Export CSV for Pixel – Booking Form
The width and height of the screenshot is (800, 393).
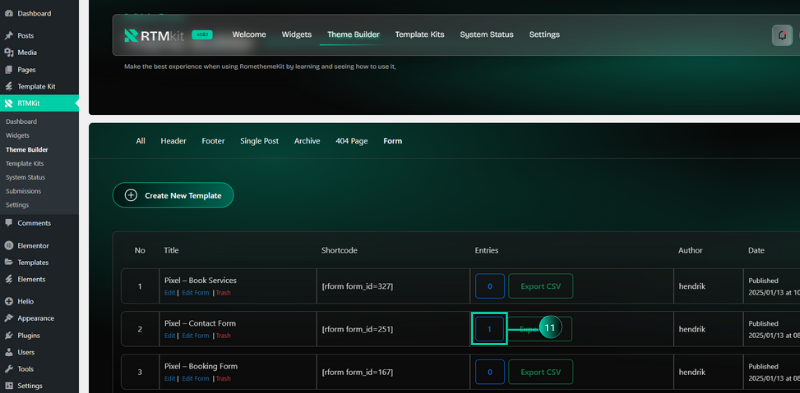point(541,372)
